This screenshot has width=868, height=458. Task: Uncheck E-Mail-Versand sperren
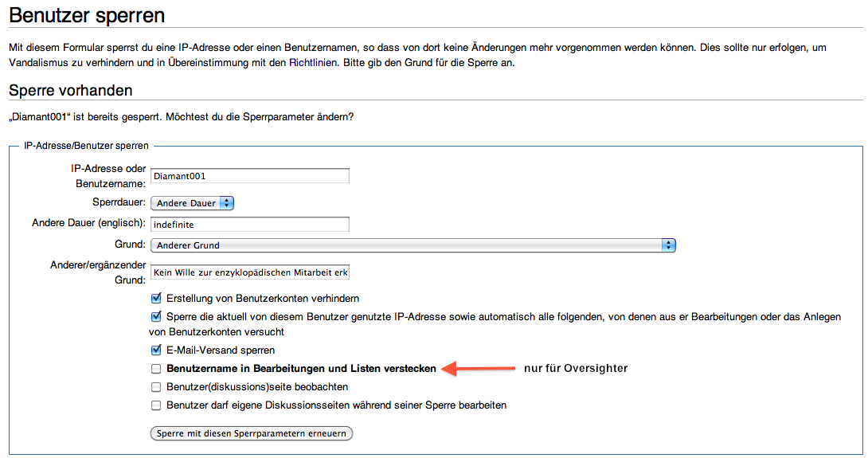pos(156,350)
